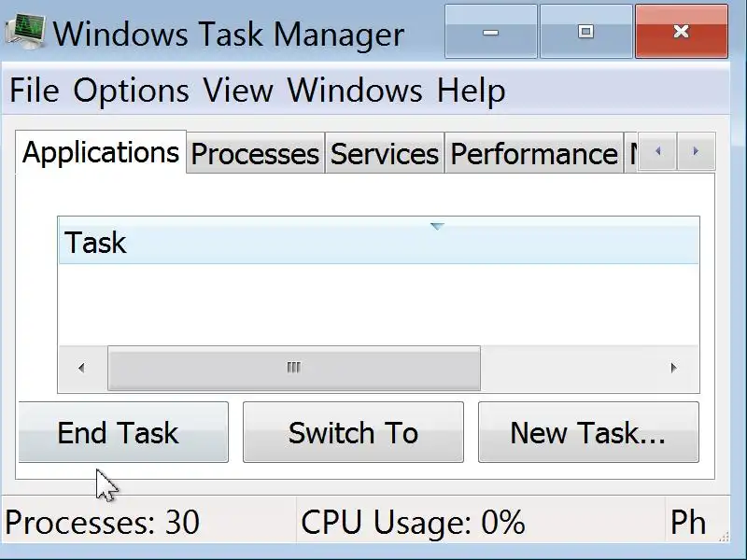Select the Services tab
This screenshot has height=560, width=747.
coord(385,154)
